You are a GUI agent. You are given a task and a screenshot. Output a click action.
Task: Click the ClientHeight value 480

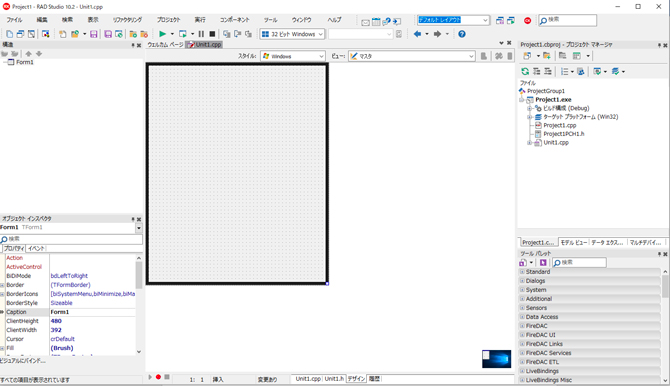(x=56, y=321)
